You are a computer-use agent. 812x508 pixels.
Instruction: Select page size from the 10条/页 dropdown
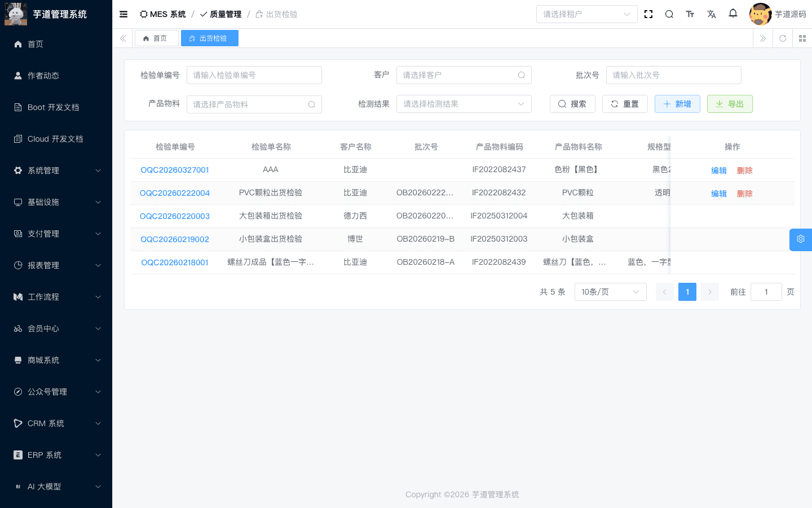click(x=610, y=292)
